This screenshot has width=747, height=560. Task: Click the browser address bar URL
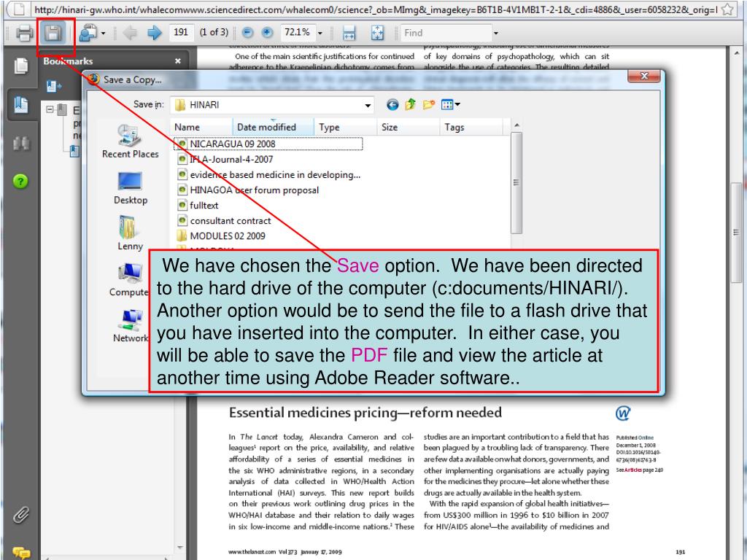coord(375,9)
